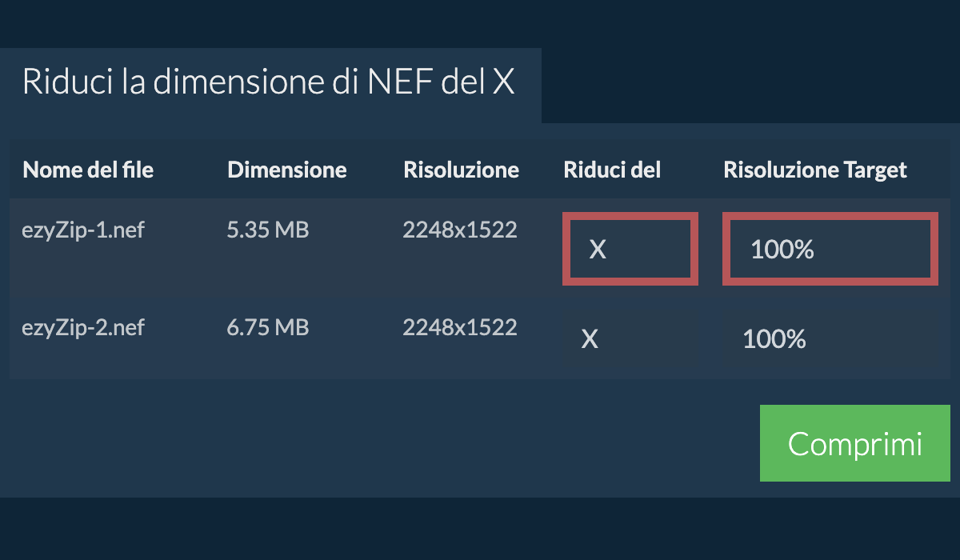Image resolution: width=960 pixels, height=560 pixels.
Task: Click the Risoluzione column header
Action: [x=462, y=170]
